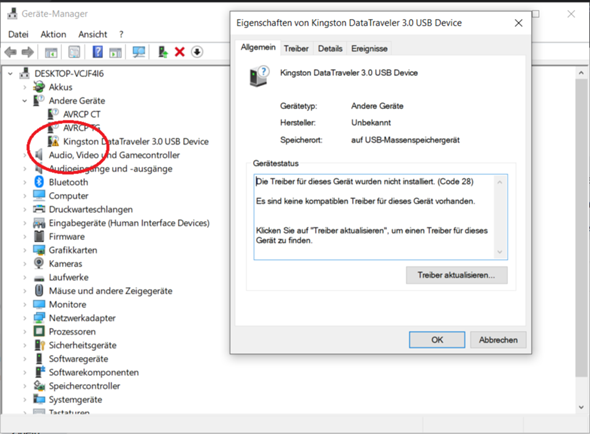This screenshot has height=434, width=590.
Task: Click the Andere Geräte value beside Gerätetyp
Action: coord(377,106)
